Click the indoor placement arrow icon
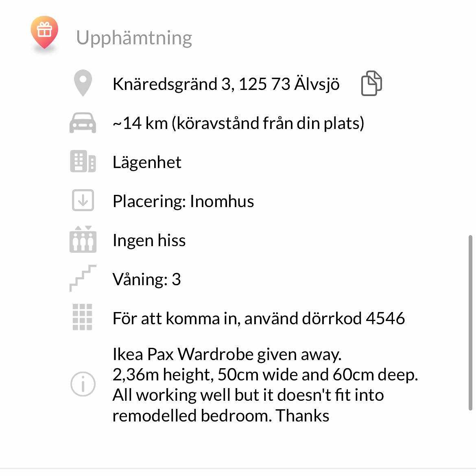Screen dimensions: 476x476 83,201
